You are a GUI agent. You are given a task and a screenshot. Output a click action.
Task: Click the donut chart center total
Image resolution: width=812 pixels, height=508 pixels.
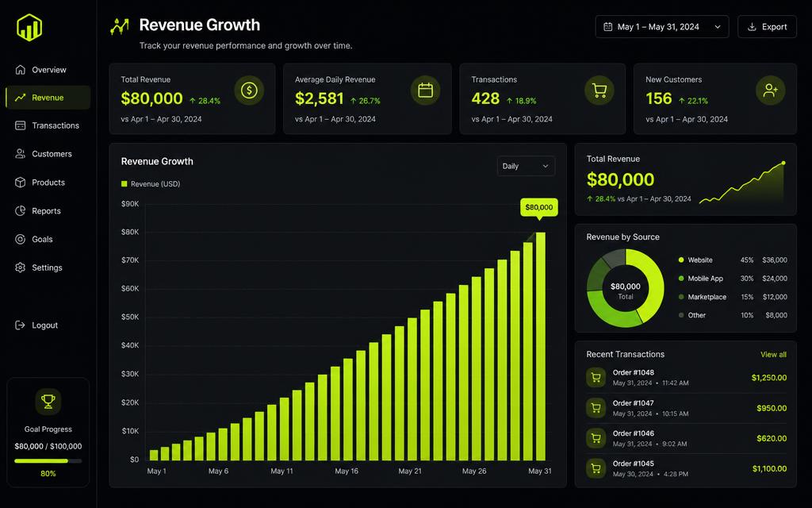pyautogui.click(x=626, y=291)
